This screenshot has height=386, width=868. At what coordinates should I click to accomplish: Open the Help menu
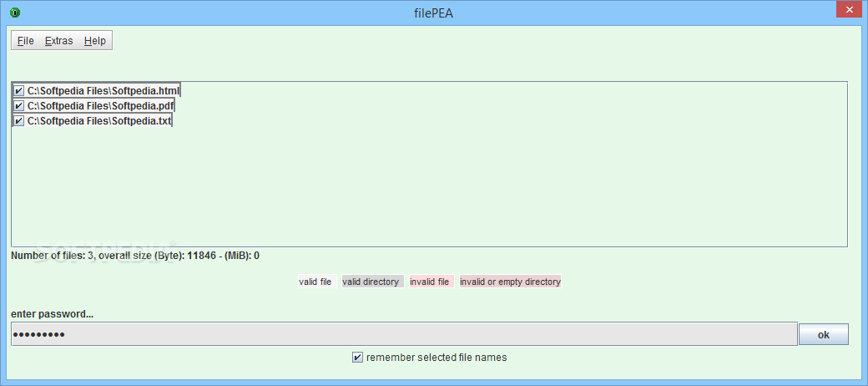click(x=94, y=41)
